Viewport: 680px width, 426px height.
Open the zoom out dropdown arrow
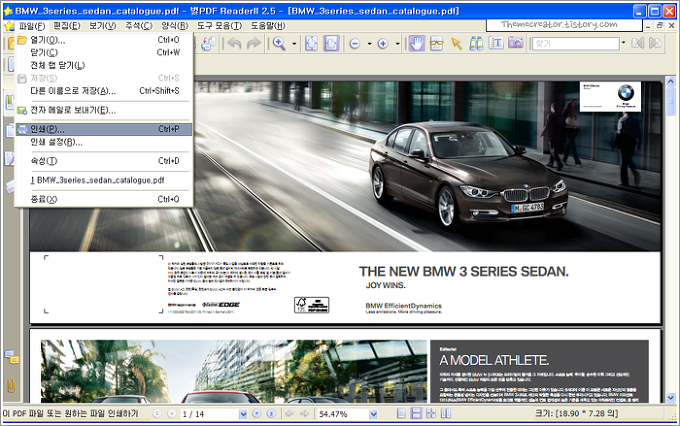point(369,44)
